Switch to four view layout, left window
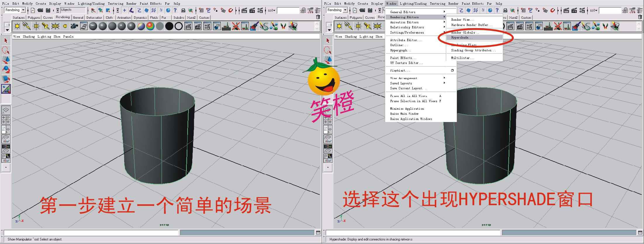This screenshot has height=244, width=644. pyautogui.click(x=6, y=120)
